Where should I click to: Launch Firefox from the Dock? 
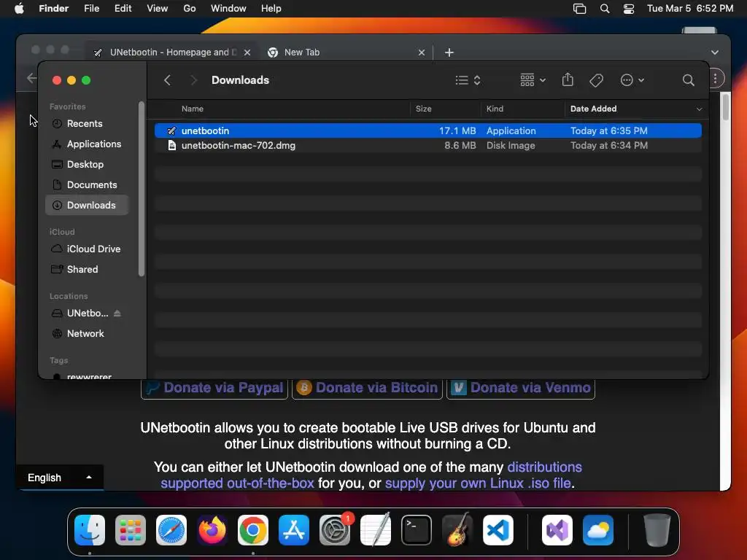pyautogui.click(x=212, y=530)
